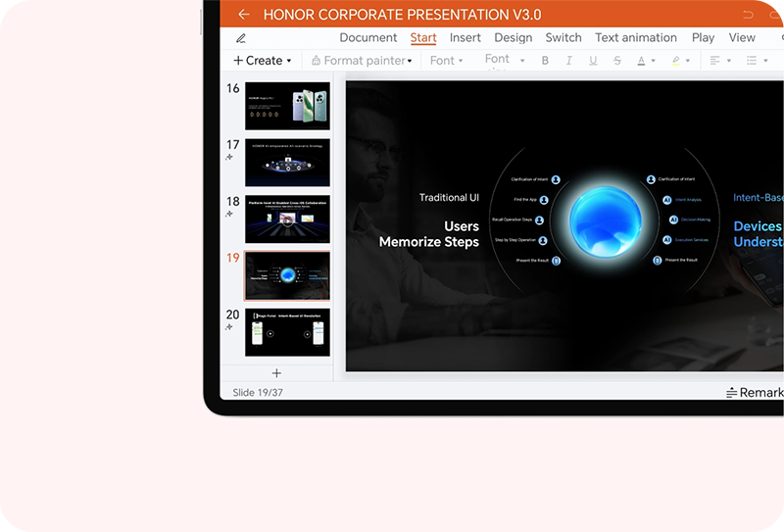Open the Remark notes panel
Screen dimensions: 784x532
[755, 393]
